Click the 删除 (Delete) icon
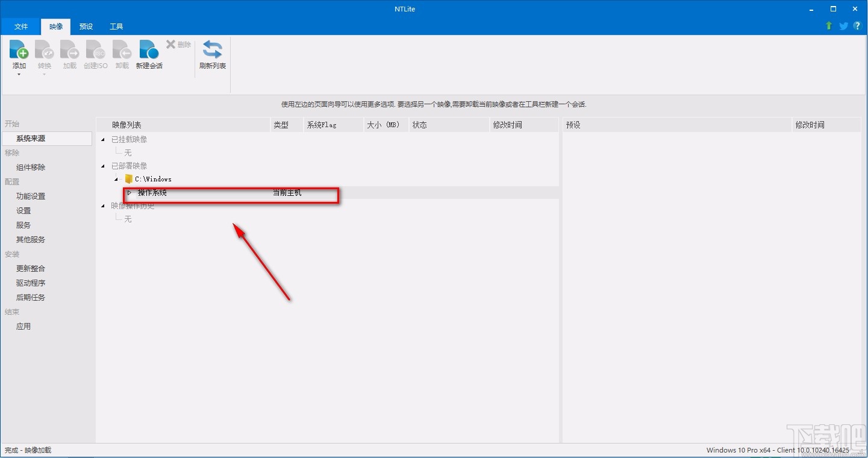This screenshot has width=868, height=458. point(172,43)
